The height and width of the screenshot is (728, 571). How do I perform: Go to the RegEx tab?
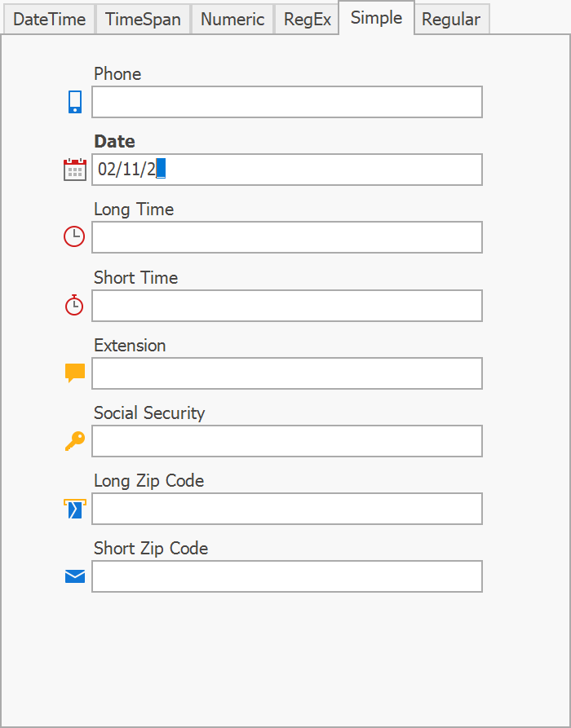pos(308,20)
